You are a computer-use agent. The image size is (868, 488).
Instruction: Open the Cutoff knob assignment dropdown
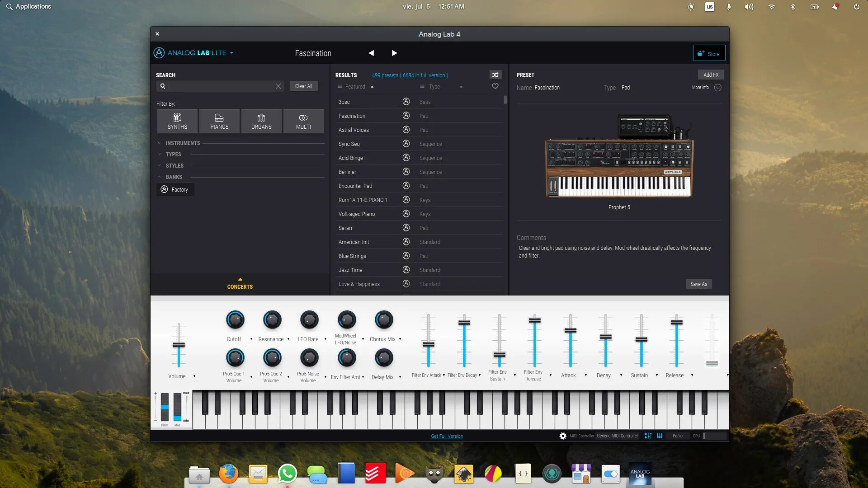pos(251,339)
